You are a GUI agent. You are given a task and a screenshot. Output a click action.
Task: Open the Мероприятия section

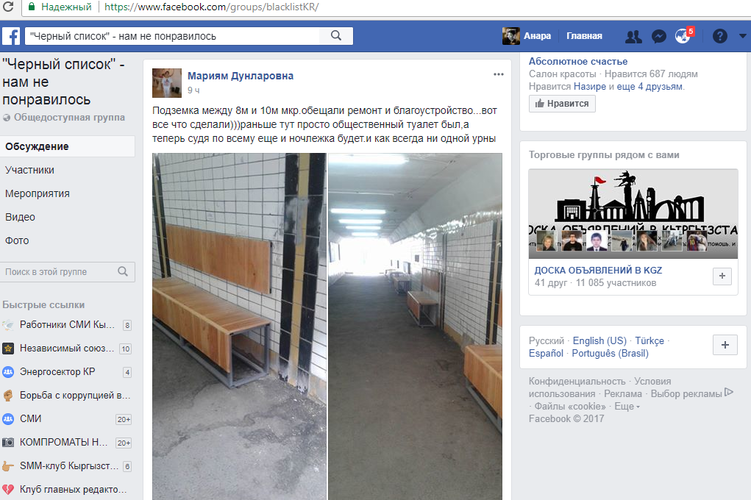click(x=37, y=193)
